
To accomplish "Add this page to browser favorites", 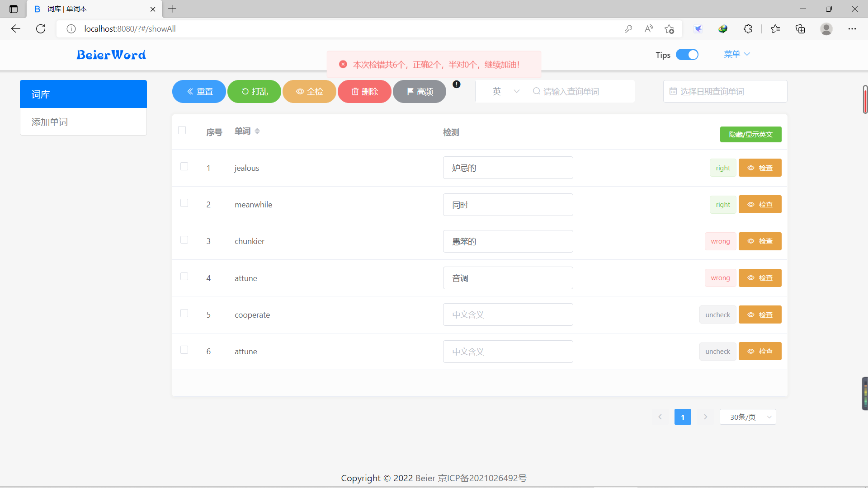I will coord(670,29).
